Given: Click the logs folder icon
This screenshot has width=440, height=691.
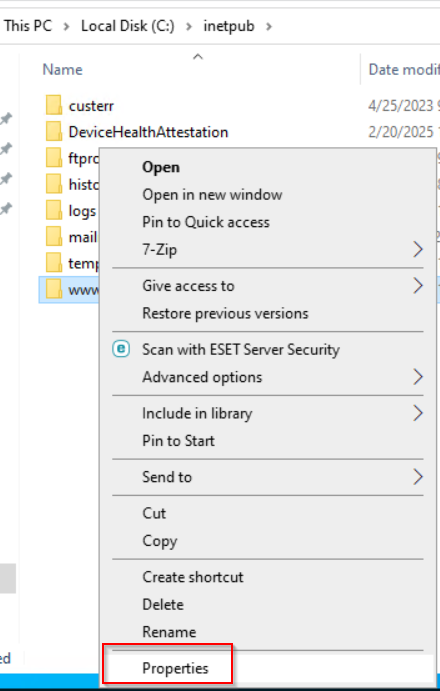Looking at the screenshot, I should tap(54, 211).
